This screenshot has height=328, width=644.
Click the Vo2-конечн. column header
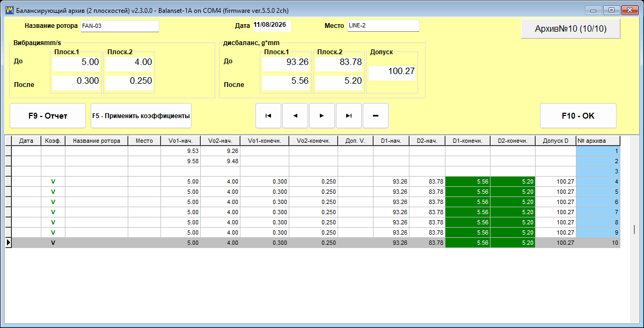(x=313, y=141)
